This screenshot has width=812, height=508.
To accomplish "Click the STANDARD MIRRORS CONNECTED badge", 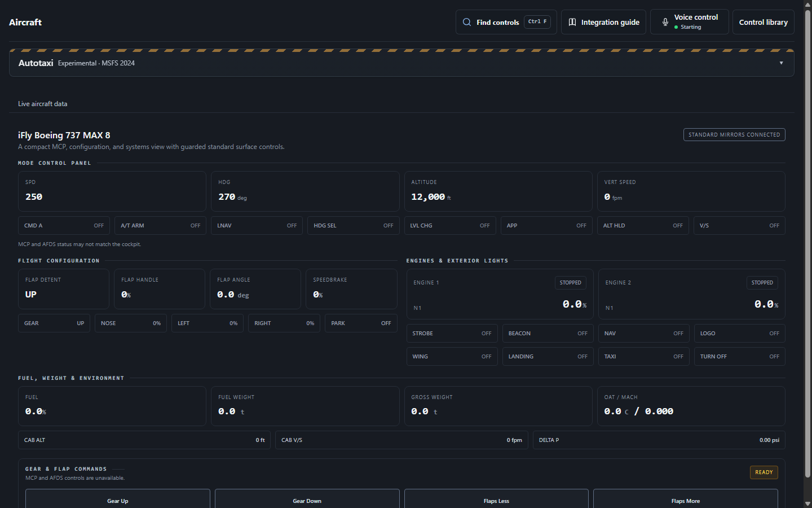I will click(x=734, y=135).
